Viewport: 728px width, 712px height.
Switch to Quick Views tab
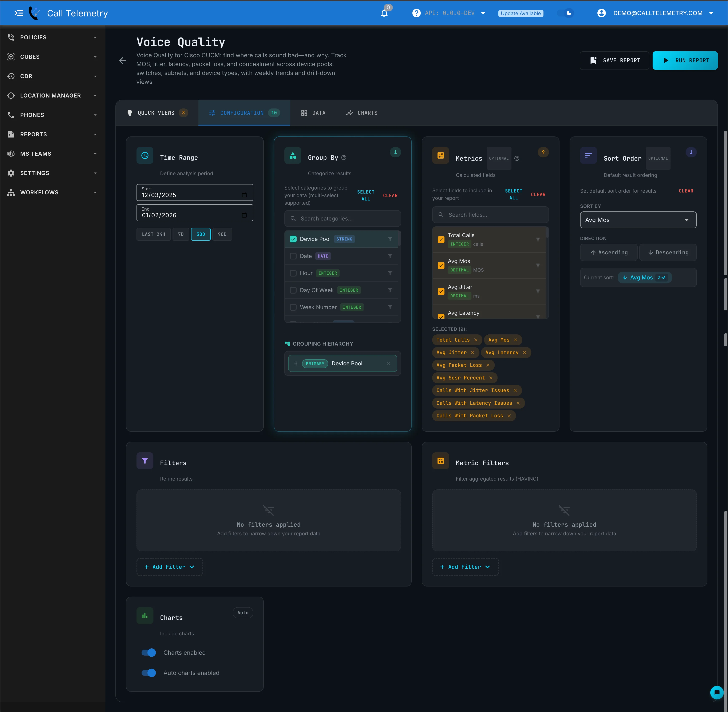pos(157,113)
